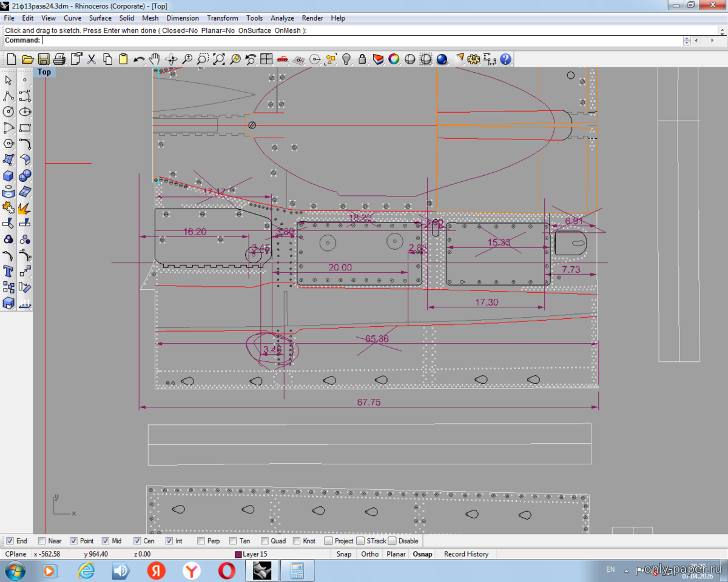Click the Record History button
This screenshot has width=728, height=582.
pos(466,554)
